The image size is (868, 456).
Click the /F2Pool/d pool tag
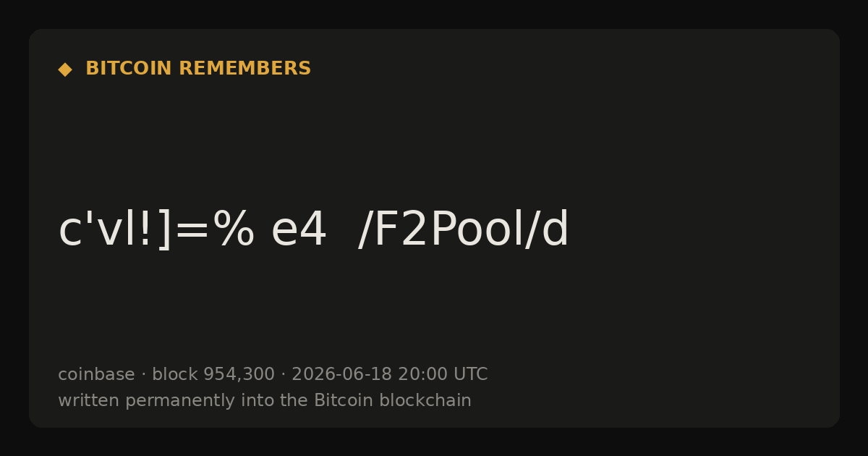(464, 230)
